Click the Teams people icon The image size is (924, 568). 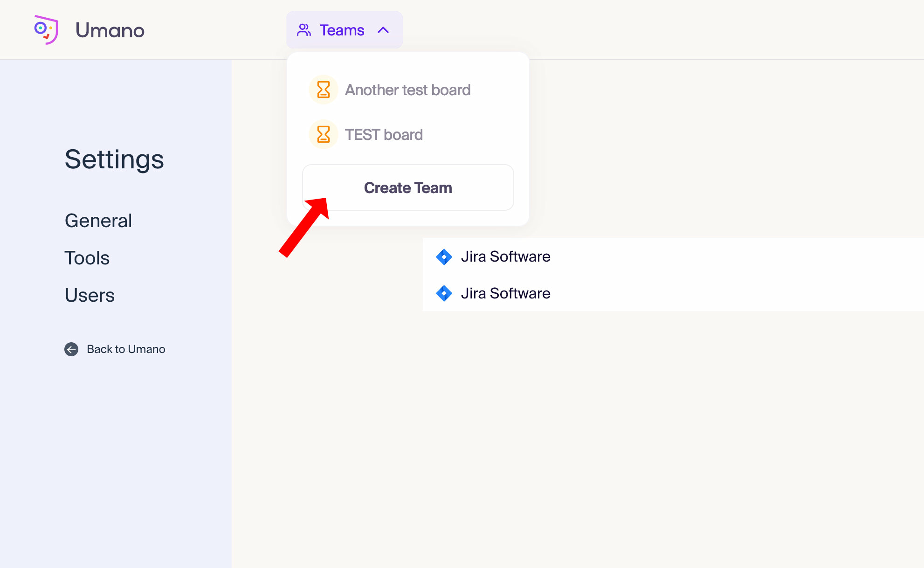click(304, 30)
